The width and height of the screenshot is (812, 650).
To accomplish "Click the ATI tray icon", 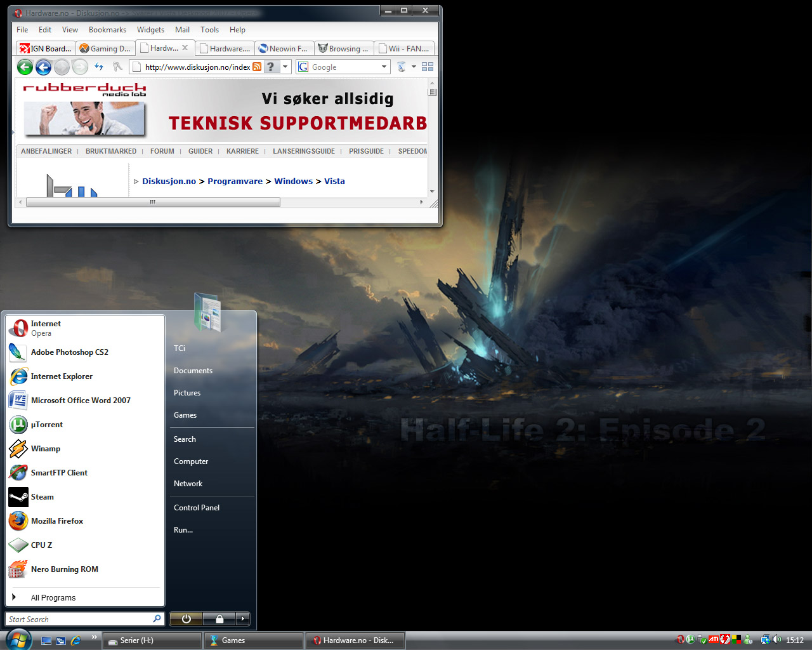I will [713, 640].
